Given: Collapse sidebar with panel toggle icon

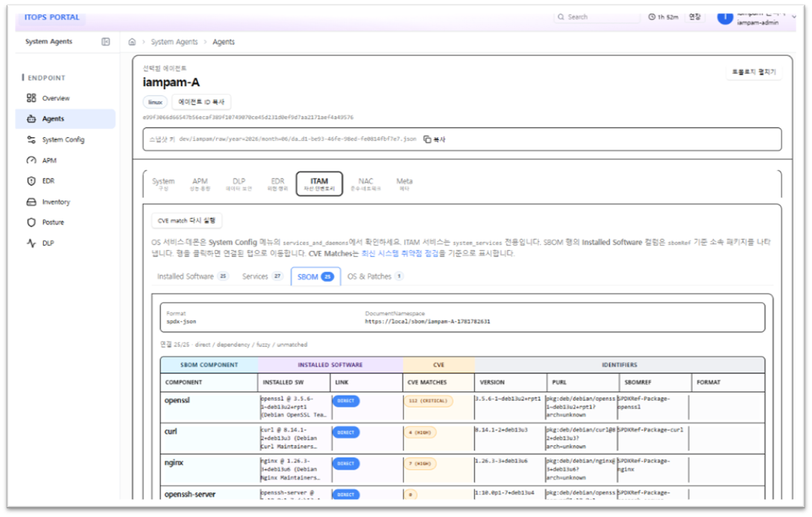Looking at the screenshot, I should click(106, 42).
